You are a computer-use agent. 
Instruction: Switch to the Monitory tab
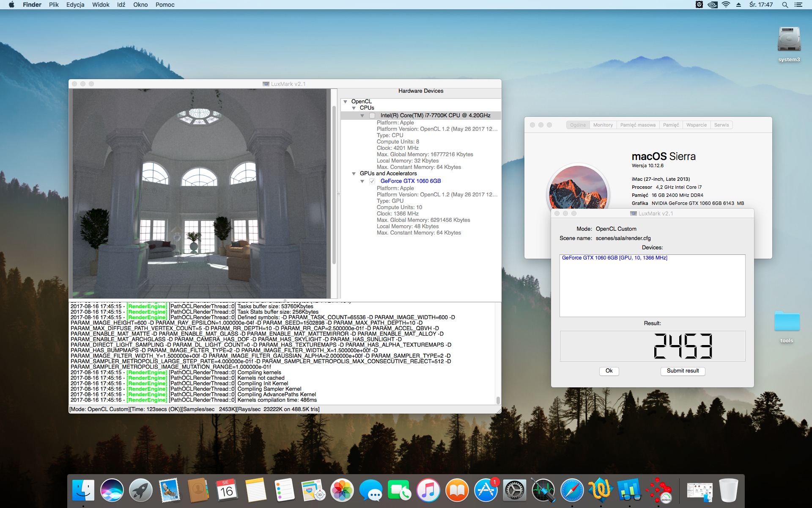pos(603,125)
